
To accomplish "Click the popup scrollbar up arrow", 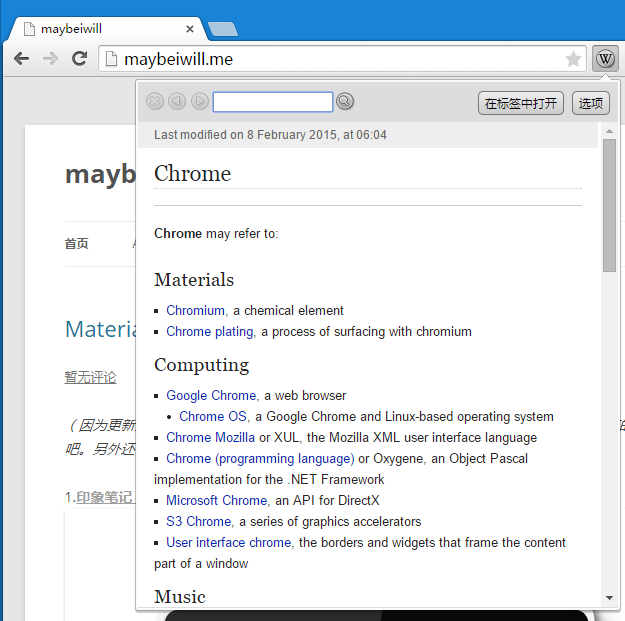I will (609, 131).
